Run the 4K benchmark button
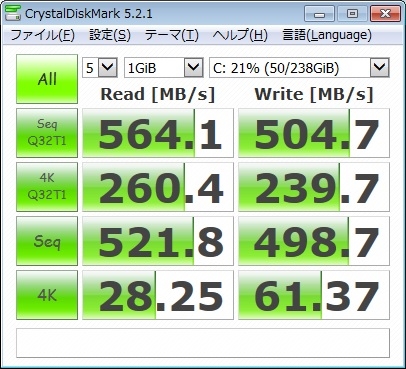 click(x=47, y=295)
